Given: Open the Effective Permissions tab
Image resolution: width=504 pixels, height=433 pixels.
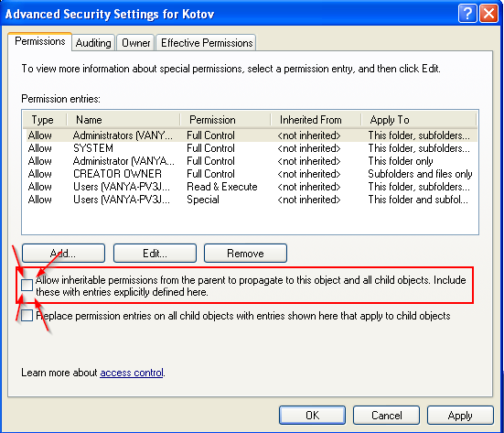Looking at the screenshot, I should tap(207, 43).
